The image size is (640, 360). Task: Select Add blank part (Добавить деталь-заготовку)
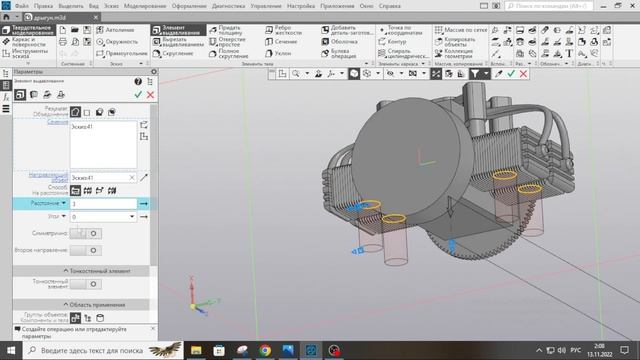pos(347,30)
